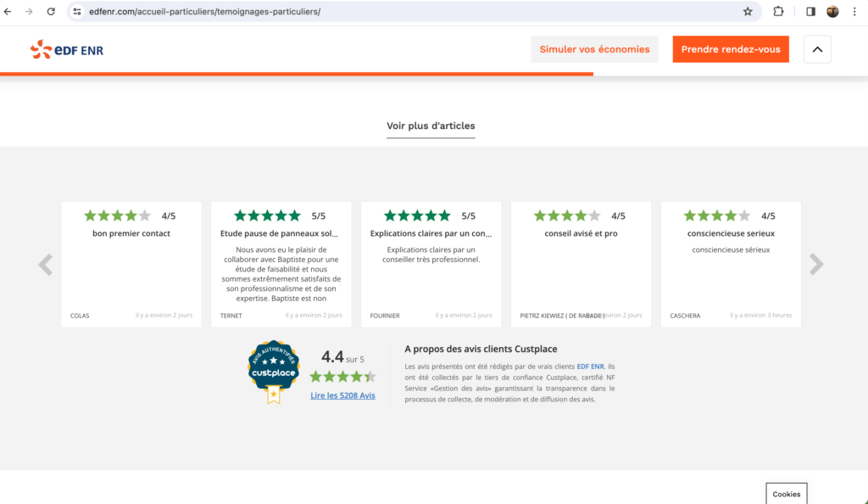Click the EDF ENR logo
The height and width of the screenshot is (504, 868).
pos(66,49)
